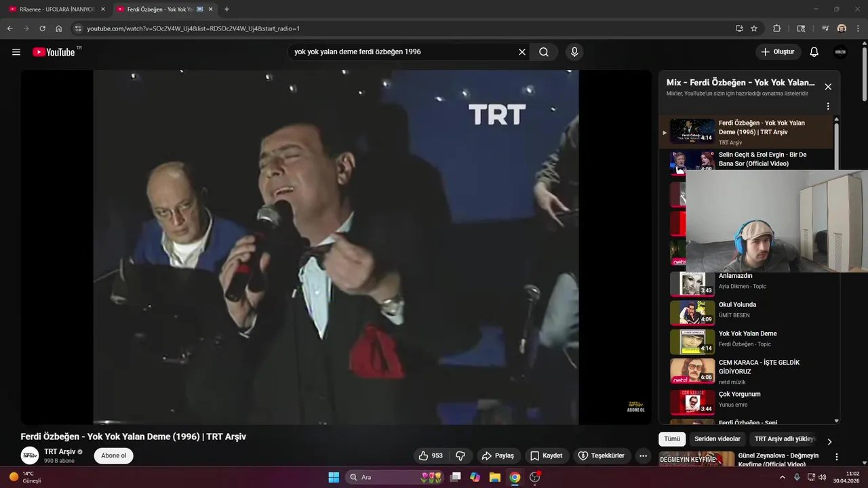
Task: Install app icon in address bar
Action: pyautogui.click(x=739, y=28)
